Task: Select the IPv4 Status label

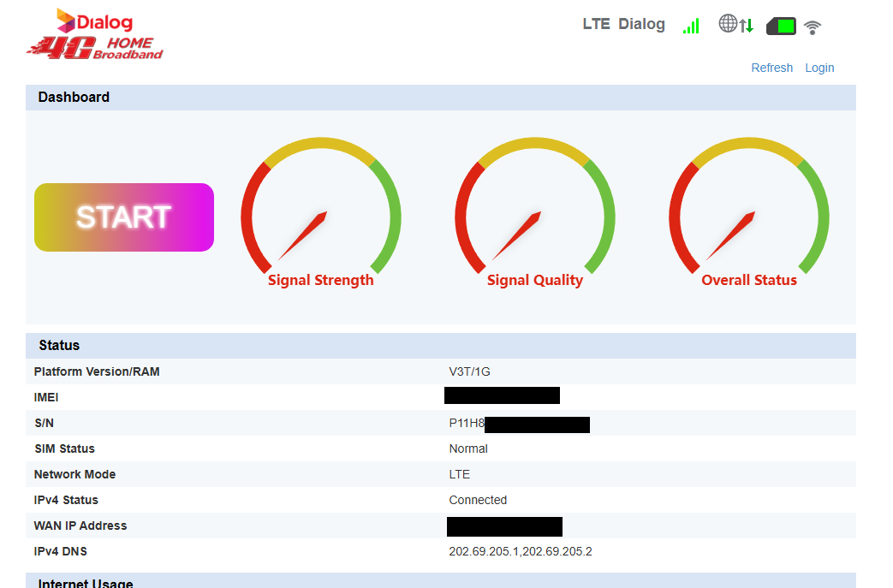Action: [x=66, y=500]
